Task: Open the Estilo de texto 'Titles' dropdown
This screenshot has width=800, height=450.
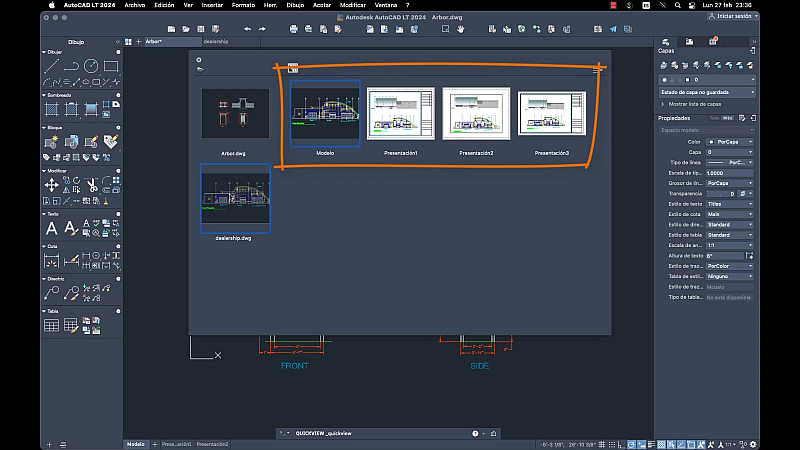Action: point(730,204)
